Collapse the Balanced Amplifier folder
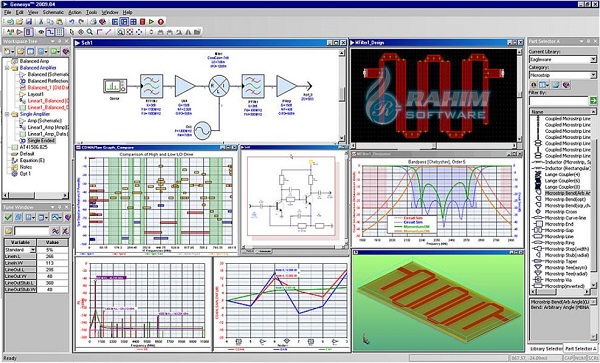Image resolution: width=600 pixels, height=363 pixels. pyautogui.click(x=7, y=68)
